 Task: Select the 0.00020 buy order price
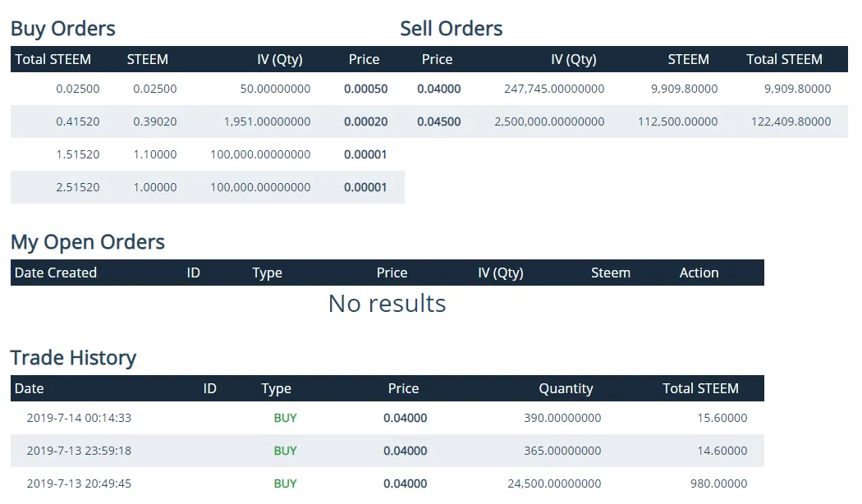(x=365, y=121)
